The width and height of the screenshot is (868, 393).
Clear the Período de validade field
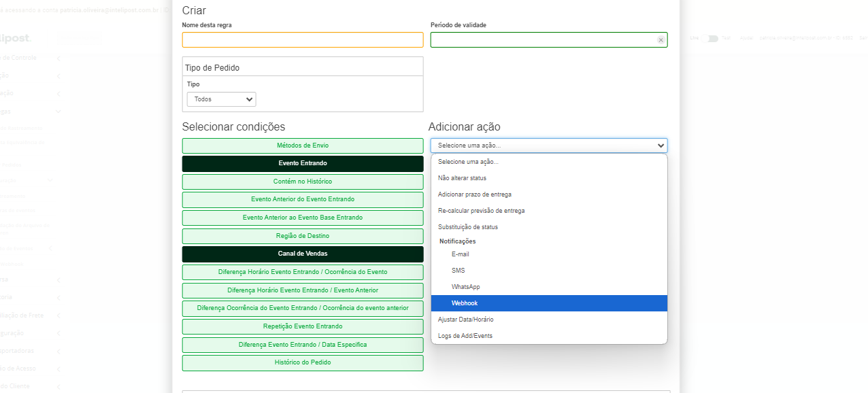tap(661, 40)
